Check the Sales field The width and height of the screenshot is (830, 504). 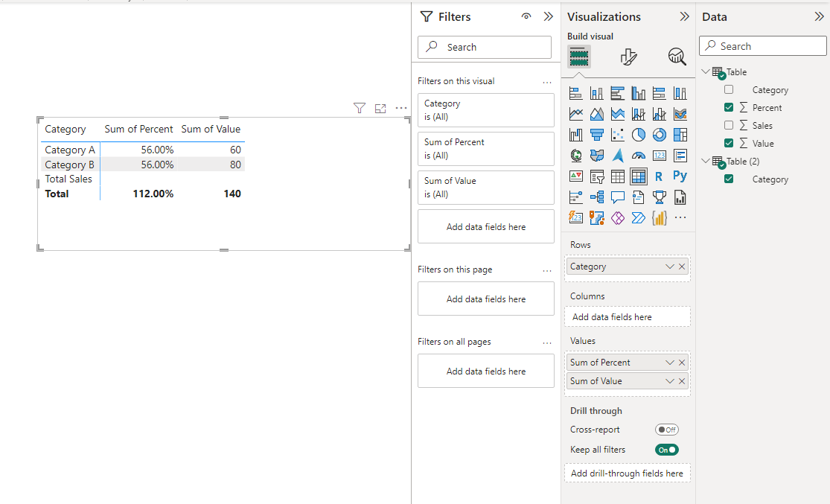[729, 126]
